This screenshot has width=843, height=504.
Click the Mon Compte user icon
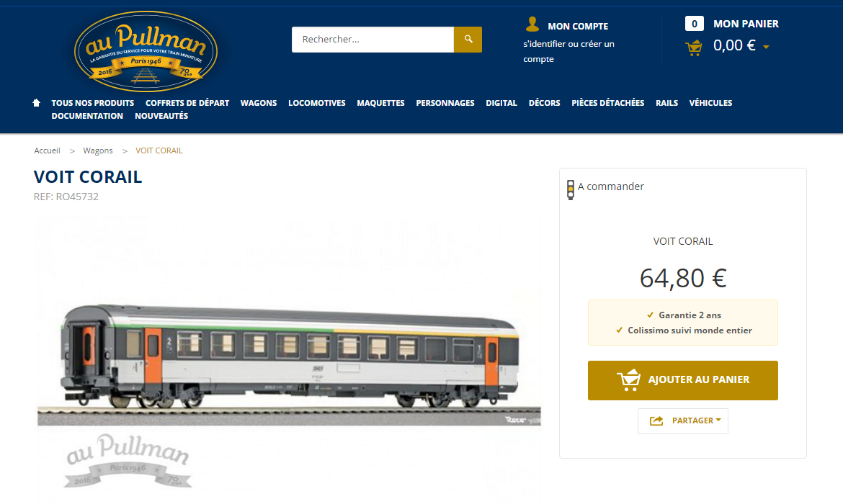coord(532,24)
